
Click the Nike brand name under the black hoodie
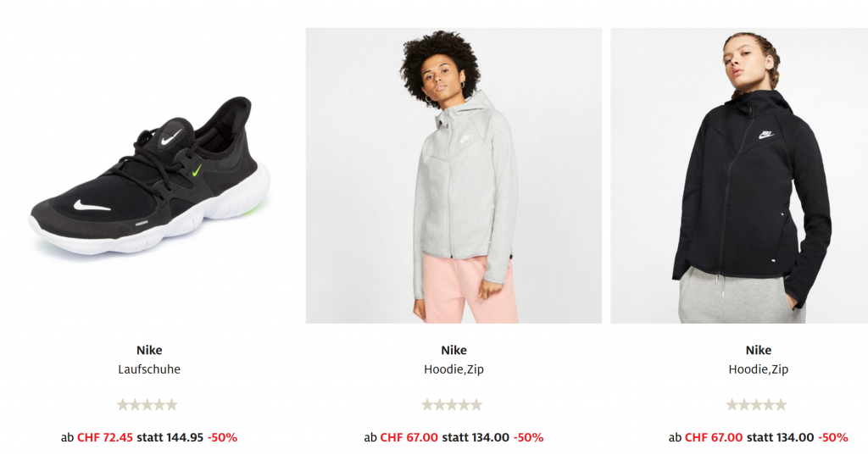[759, 350]
